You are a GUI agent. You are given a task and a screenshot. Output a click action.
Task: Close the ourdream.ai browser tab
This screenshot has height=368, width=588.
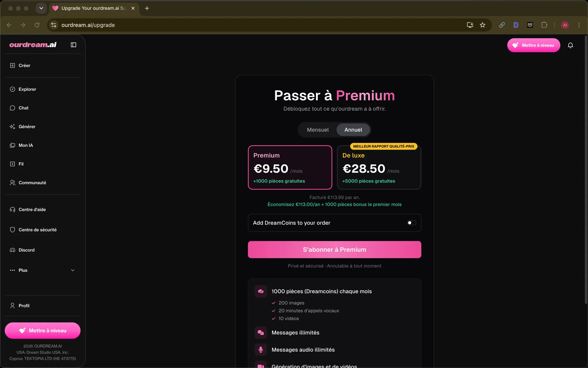133,8
